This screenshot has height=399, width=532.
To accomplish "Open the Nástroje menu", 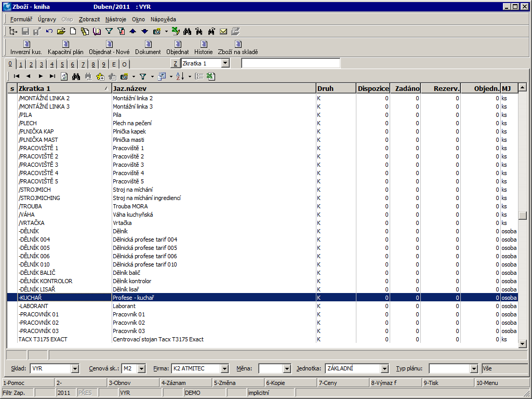I will [x=115, y=19].
